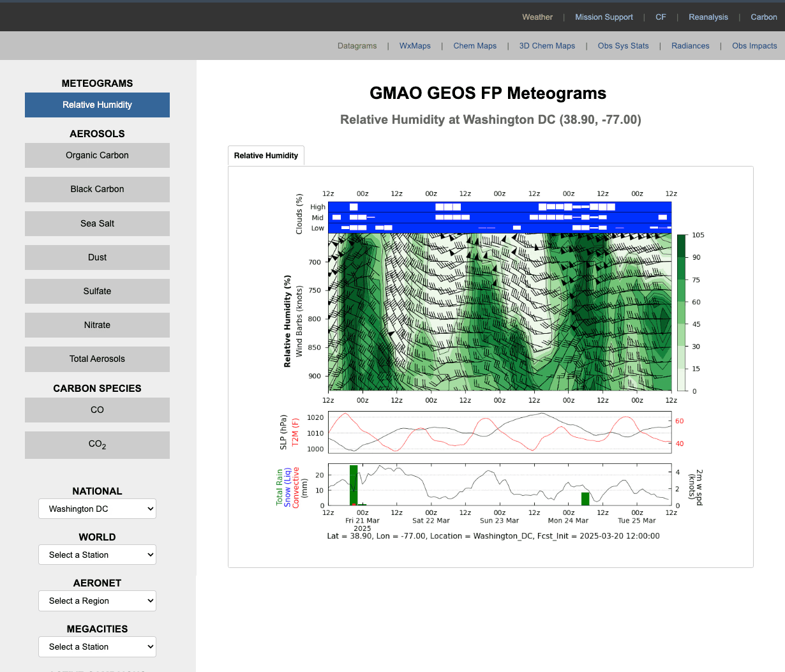Click the precipitation and wind speed chart
This screenshot has height=672, width=785.
coord(500,484)
